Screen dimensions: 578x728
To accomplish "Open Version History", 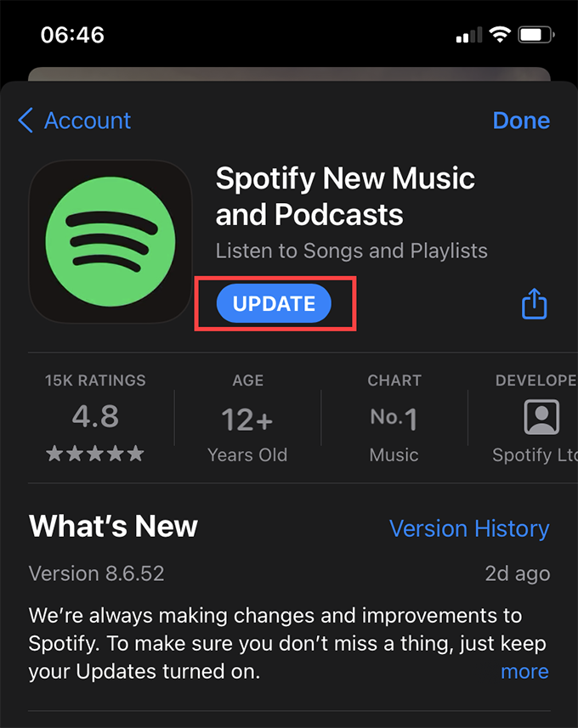I will click(x=469, y=528).
